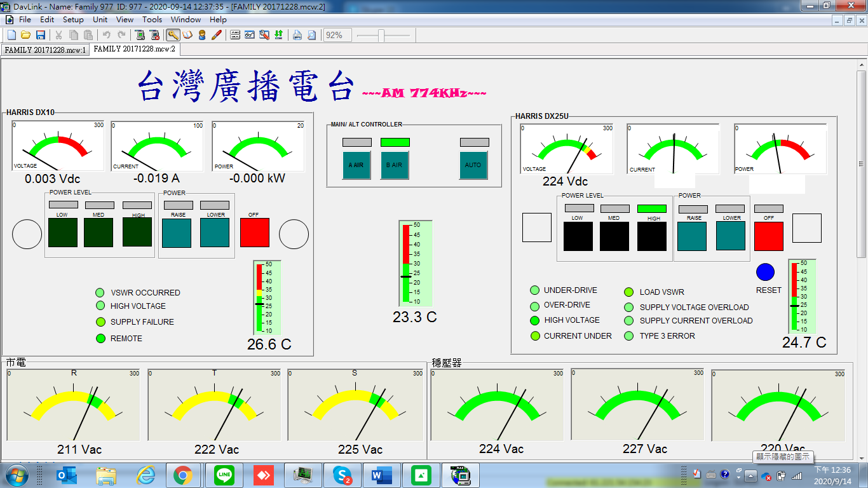Click the REMOTE status indicator
868x488 pixels.
pos(100,339)
